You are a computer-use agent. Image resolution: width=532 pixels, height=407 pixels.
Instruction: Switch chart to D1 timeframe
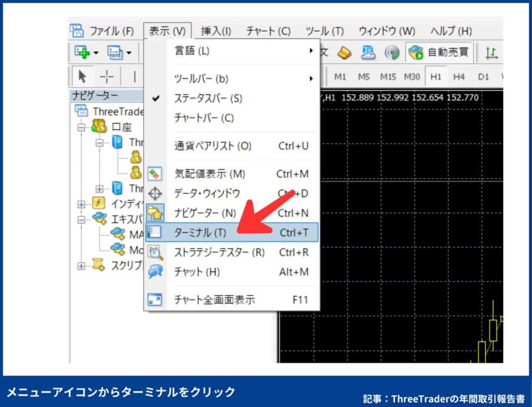(x=483, y=76)
